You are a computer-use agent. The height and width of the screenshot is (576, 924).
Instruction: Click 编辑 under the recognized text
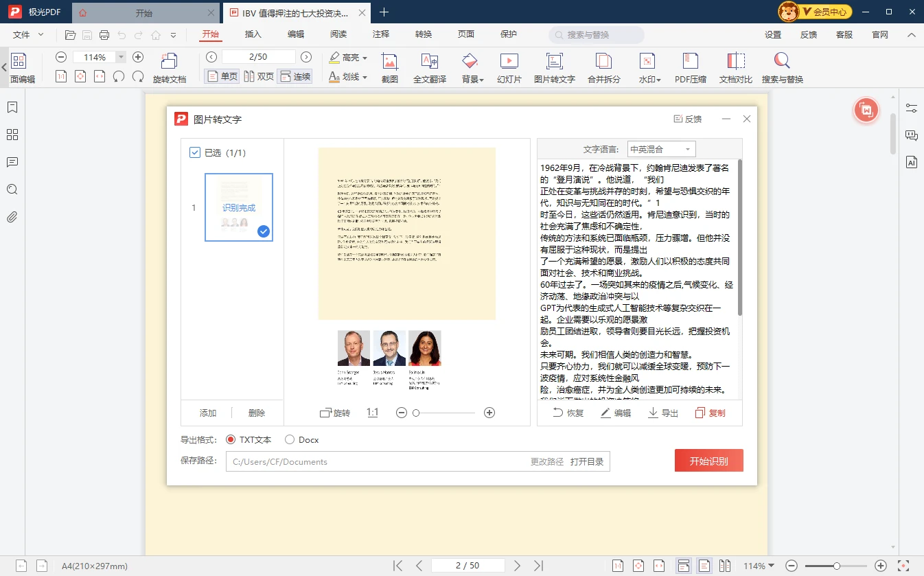click(x=616, y=413)
